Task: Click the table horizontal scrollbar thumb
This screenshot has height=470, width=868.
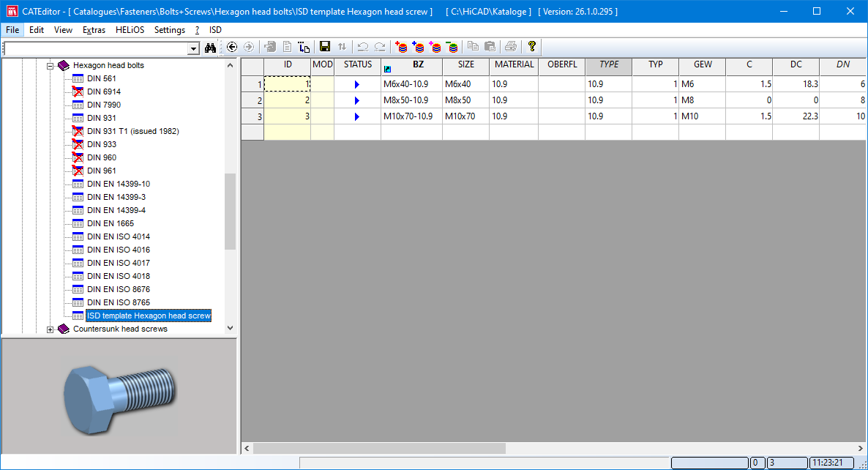Action: coord(379,449)
